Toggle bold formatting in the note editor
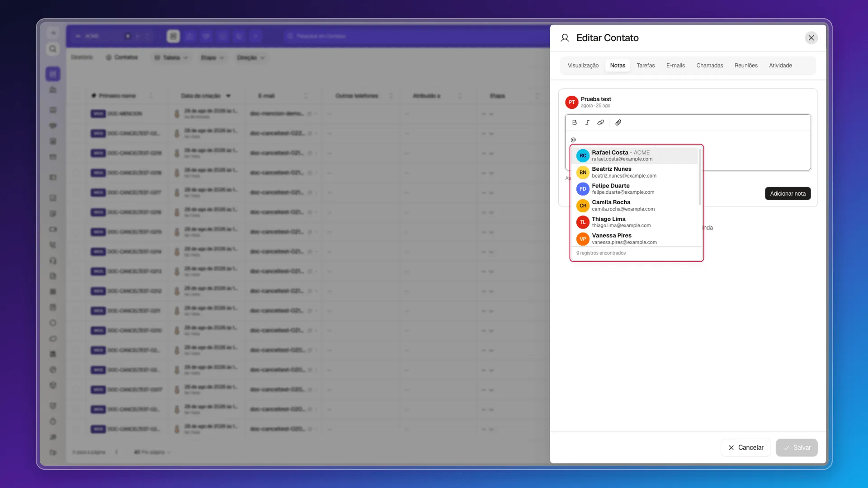 pyautogui.click(x=574, y=122)
